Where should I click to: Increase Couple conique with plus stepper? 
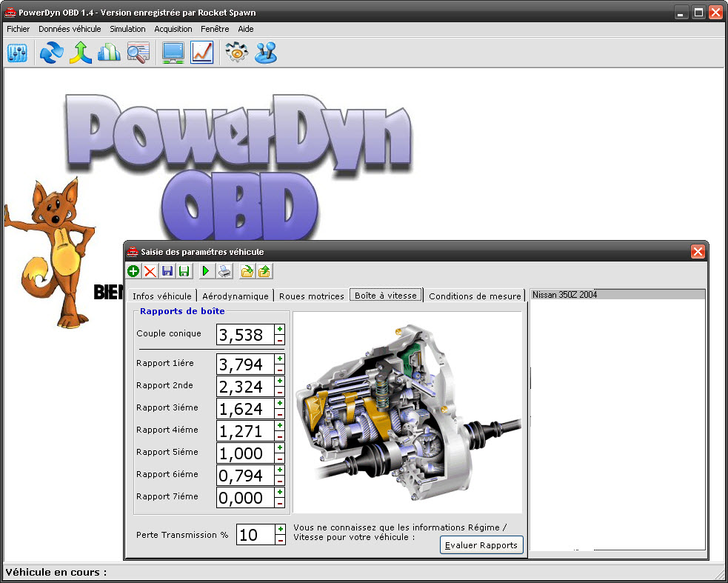pyautogui.click(x=280, y=330)
